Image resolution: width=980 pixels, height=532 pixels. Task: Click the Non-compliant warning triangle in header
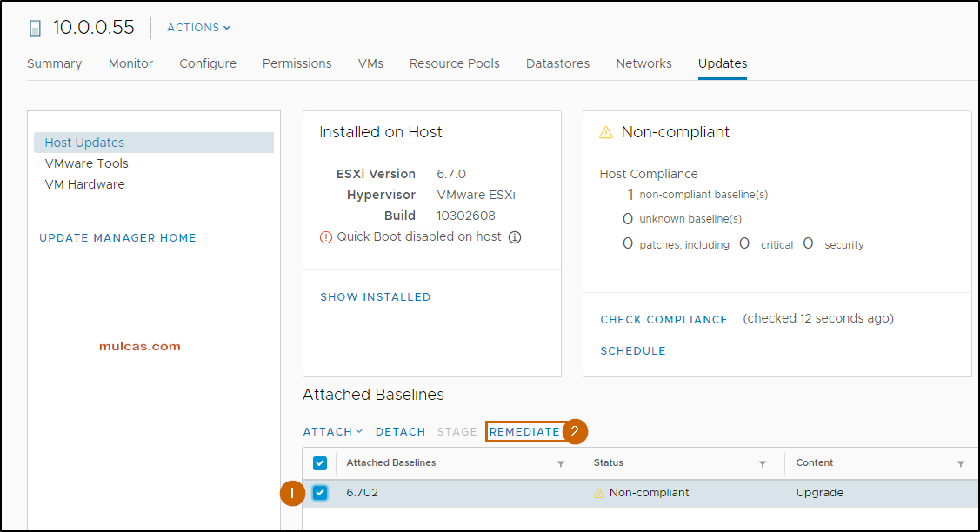pos(606,133)
